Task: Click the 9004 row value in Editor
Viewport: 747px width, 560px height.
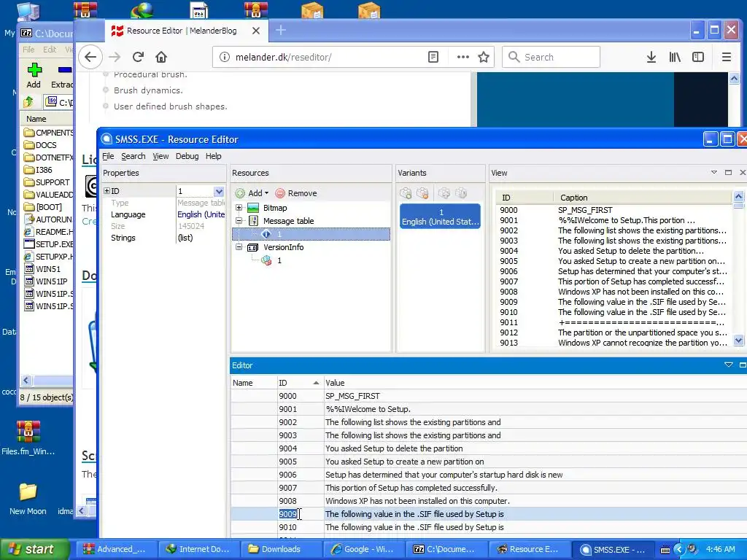Action: coord(394,448)
